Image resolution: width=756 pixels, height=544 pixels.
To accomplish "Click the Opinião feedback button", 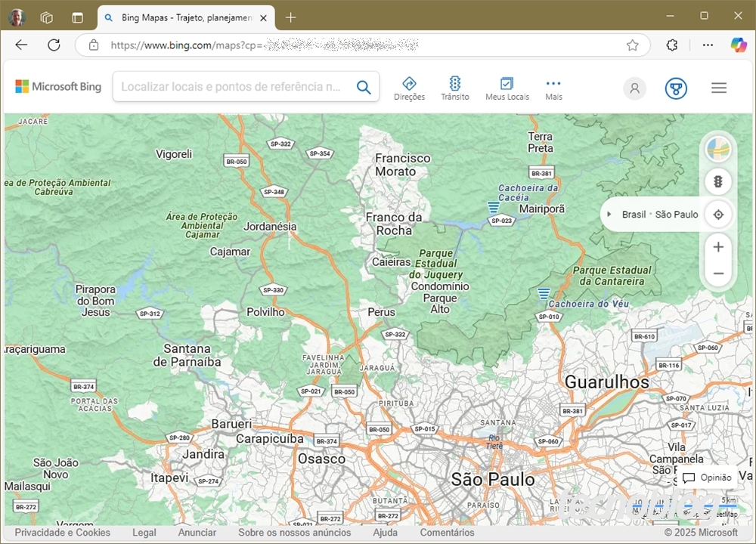I will (706, 478).
